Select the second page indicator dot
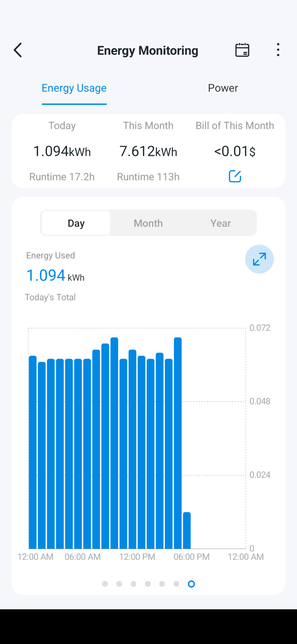The image size is (297, 644). (x=119, y=584)
